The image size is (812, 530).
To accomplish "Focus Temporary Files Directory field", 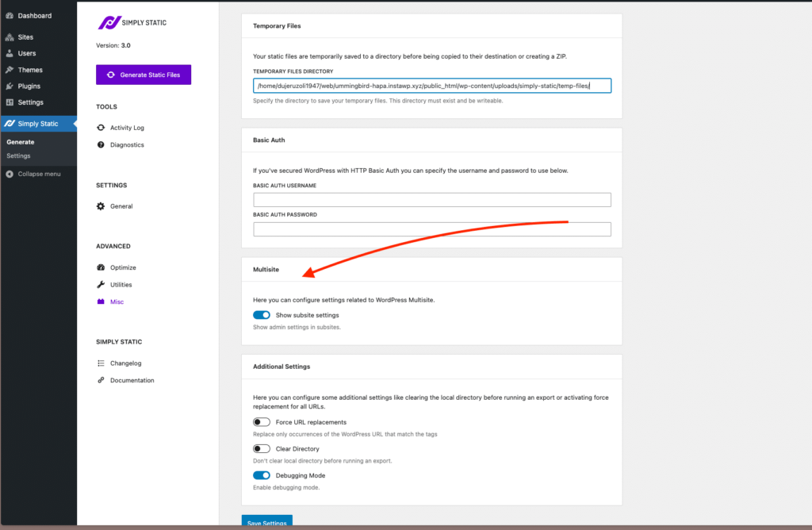I will [x=432, y=86].
